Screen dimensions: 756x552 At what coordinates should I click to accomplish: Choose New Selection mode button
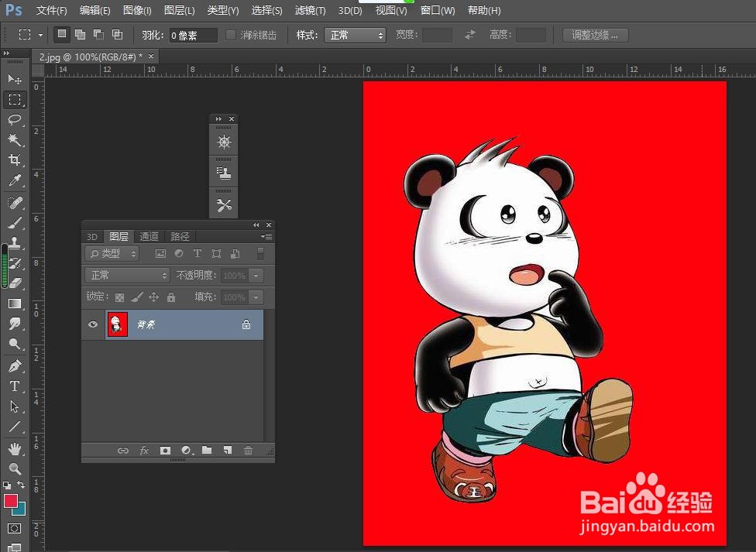point(62,34)
